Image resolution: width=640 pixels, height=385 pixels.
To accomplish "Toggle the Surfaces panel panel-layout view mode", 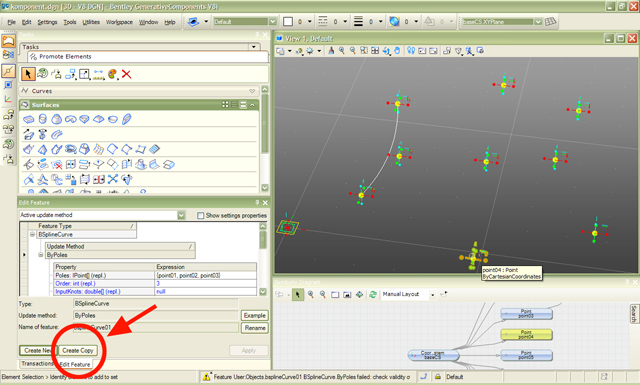I will (x=243, y=105).
